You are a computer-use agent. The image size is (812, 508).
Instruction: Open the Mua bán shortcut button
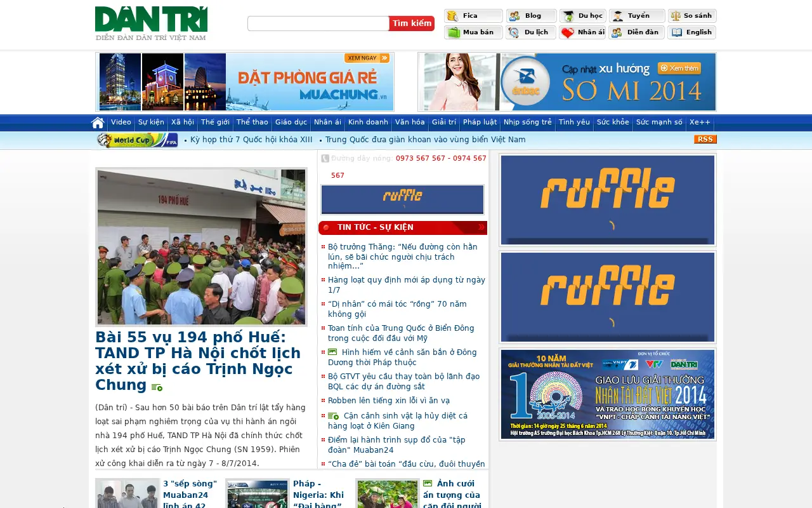click(473, 32)
